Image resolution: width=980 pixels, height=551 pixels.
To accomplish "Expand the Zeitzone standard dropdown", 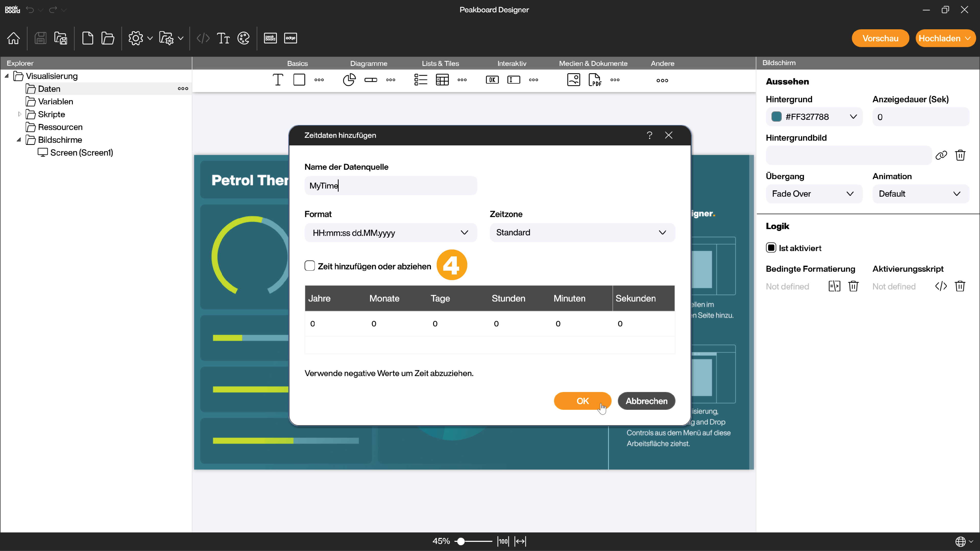I will [x=662, y=232].
